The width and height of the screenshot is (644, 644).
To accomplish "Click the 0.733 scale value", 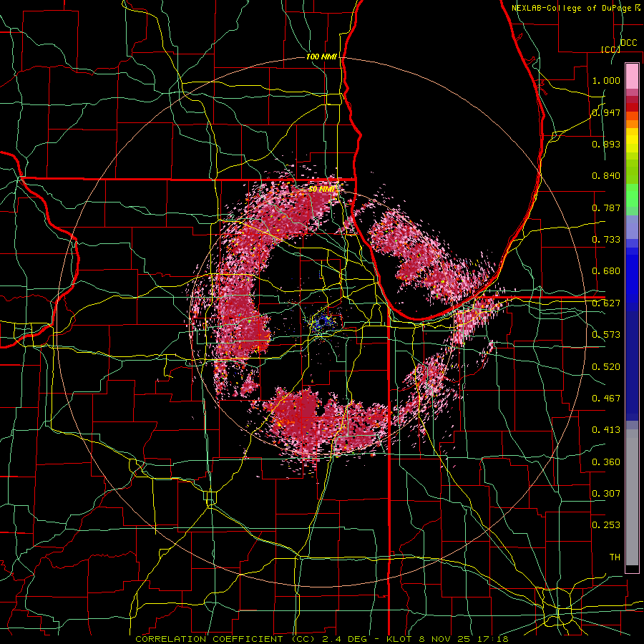I will pyautogui.click(x=606, y=240).
